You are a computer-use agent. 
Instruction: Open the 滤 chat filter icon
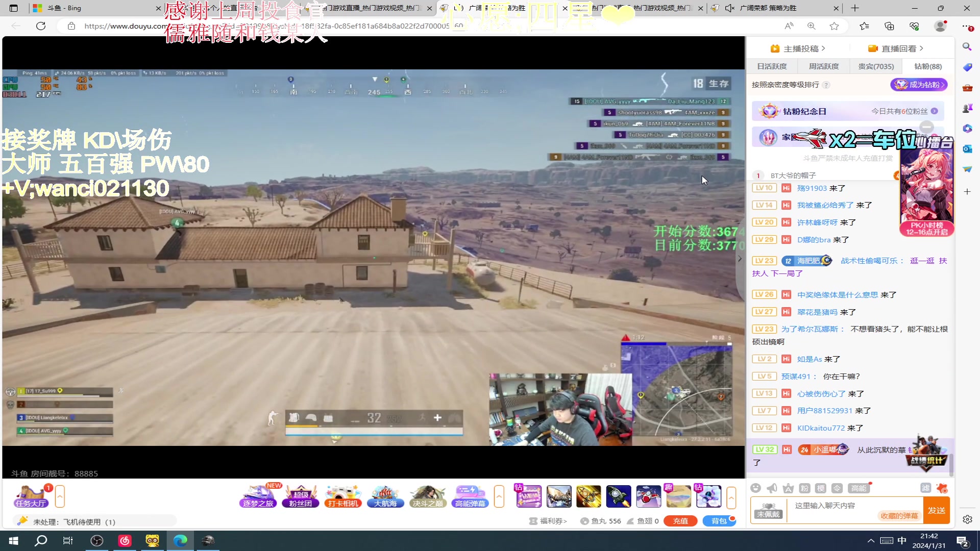coord(926,488)
